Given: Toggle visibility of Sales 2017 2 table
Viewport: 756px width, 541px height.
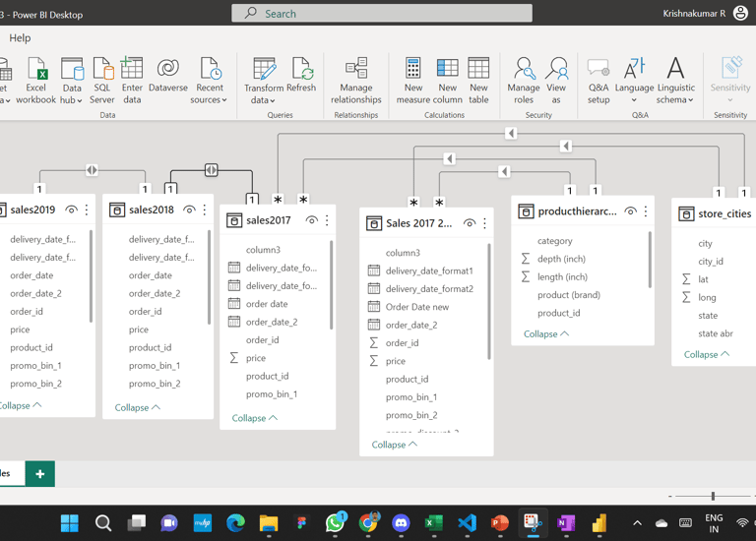Looking at the screenshot, I should point(470,223).
